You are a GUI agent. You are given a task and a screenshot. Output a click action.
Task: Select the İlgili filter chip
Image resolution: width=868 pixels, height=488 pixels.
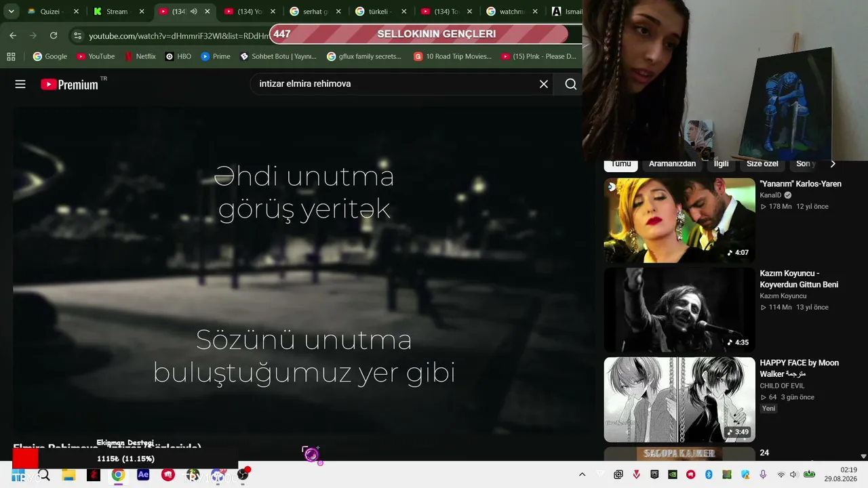coord(721,163)
